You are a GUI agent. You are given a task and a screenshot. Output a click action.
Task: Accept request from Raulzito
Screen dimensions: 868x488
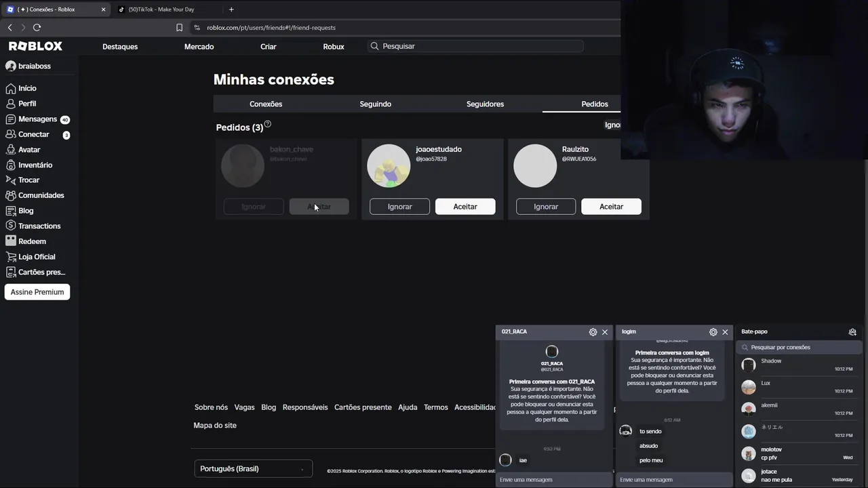point(611,207)
